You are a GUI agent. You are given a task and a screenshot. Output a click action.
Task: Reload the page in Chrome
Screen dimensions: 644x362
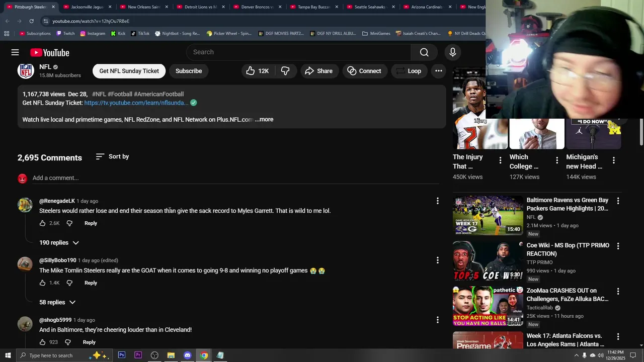[31, 21]
